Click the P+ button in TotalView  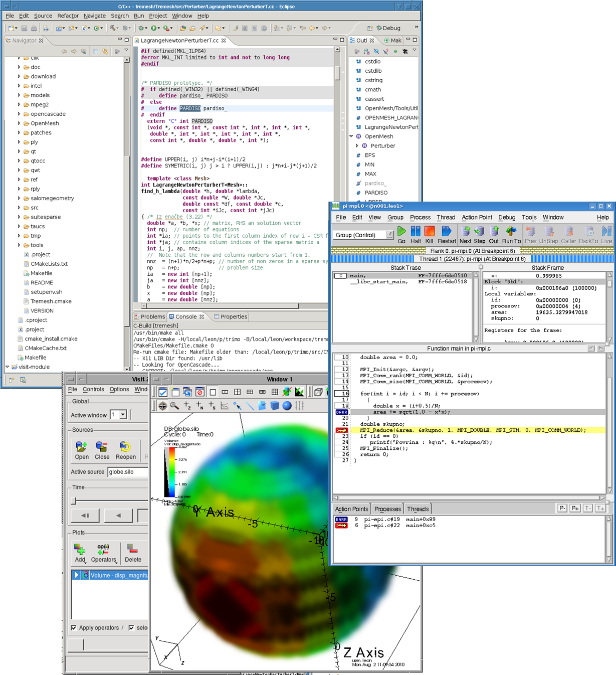coord(575,509)
